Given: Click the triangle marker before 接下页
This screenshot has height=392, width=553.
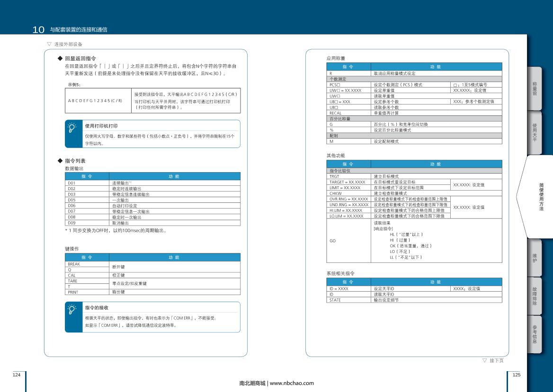Looking at the screenshot, I should click(484, 360).
